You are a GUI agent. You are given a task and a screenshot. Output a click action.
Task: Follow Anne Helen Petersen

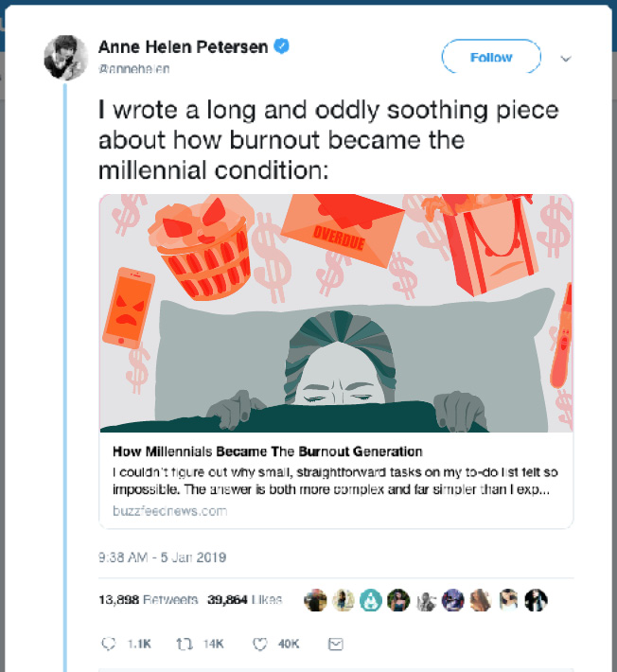pos(491,58)
